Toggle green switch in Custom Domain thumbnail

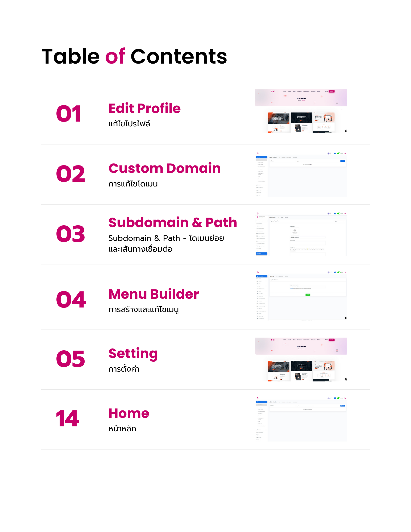pos(339,153)
